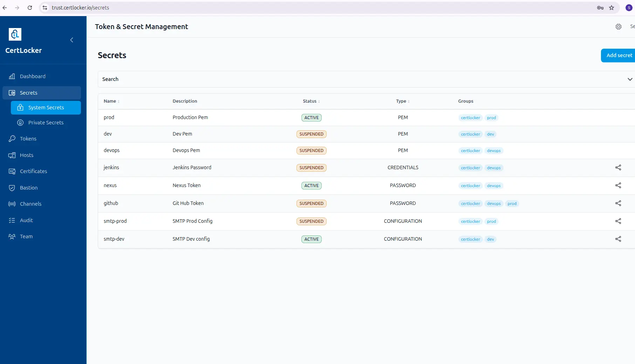The width and height of the screenshot is (635, 364).
Task: Click the SUSPENDED badge in dev row
Action: tap(311, 134)
